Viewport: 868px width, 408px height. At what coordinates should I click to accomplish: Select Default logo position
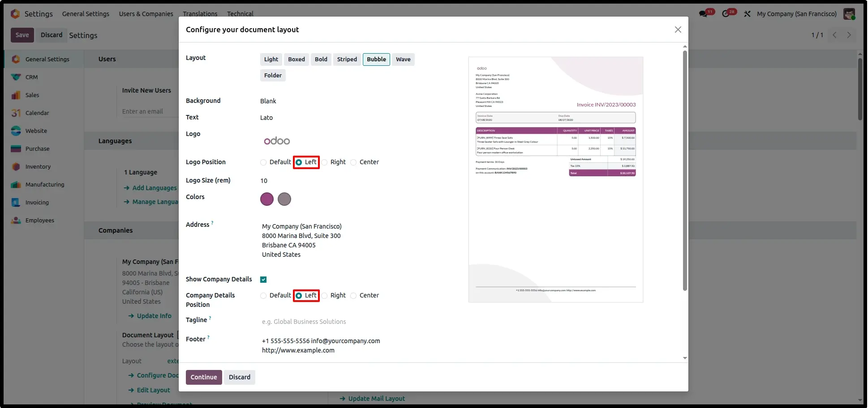coord(263,162)
